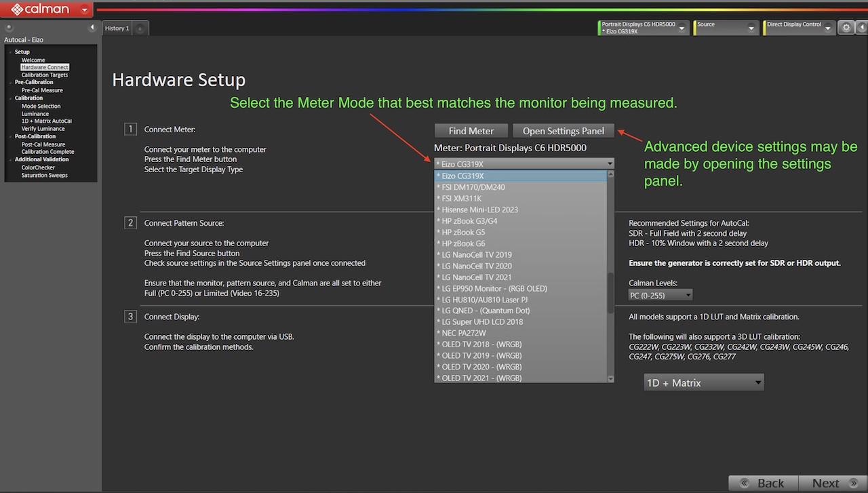
Task: Choose FSI DM170/DM240 meter mode
Action: [x=521, y=187]
